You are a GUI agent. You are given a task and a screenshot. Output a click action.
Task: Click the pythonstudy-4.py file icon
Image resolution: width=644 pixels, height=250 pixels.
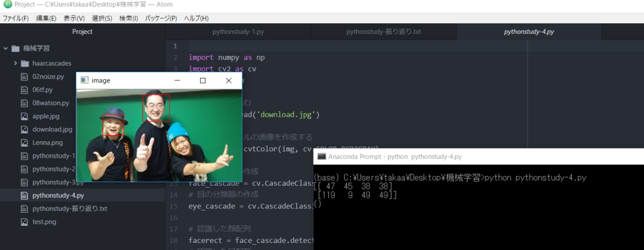[25, 195]
